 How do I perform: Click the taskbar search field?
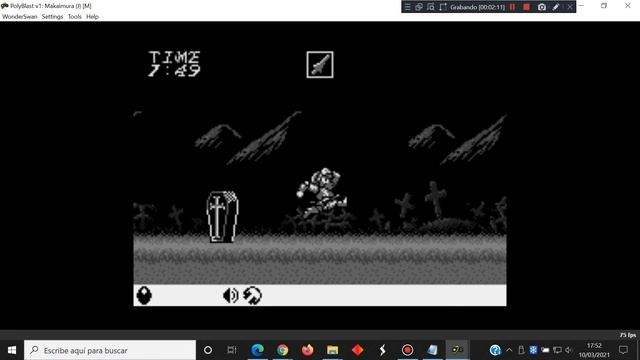point(110,350)
